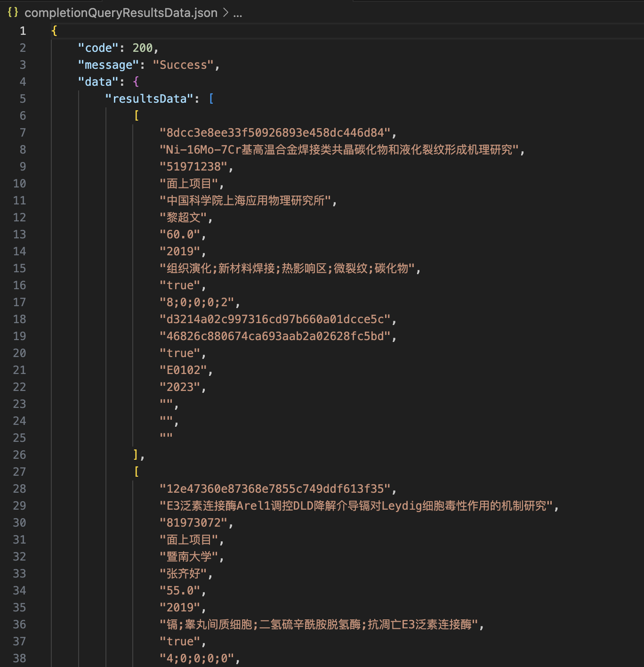Click line number 5 in gutter
Image resolution: width=644 pixels, height=667 pixels.
click(x=23, y=98)
